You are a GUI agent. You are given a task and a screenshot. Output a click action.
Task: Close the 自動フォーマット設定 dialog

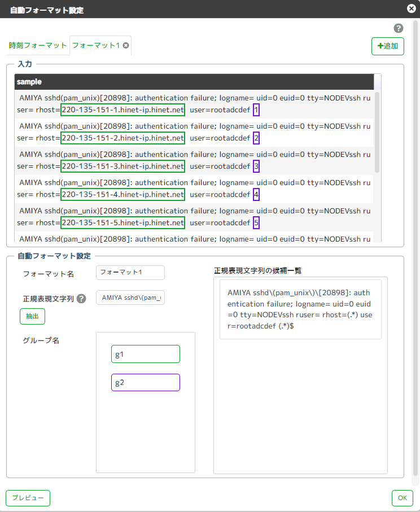412,8
